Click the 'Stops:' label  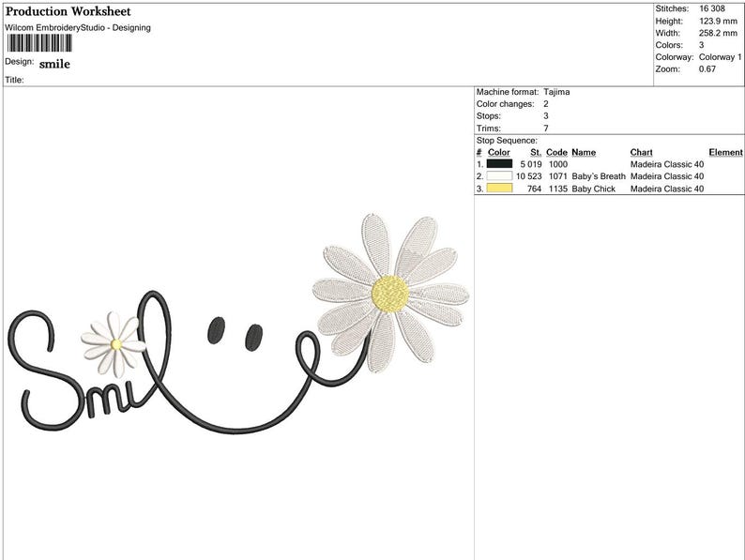click(x=489, y=116)
